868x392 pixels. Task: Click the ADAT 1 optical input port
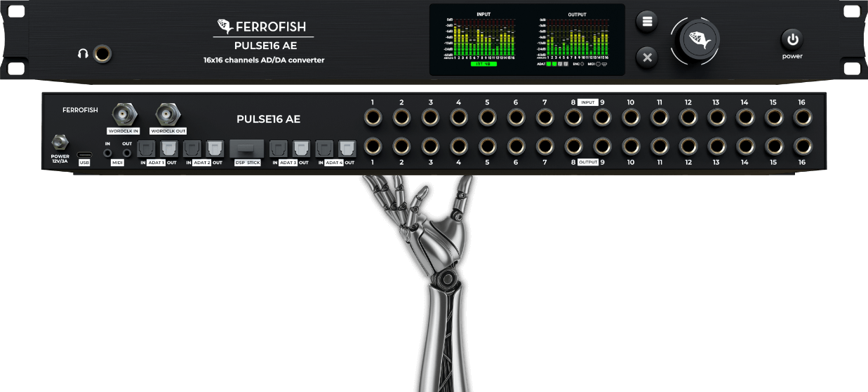[x=146, y=149]
